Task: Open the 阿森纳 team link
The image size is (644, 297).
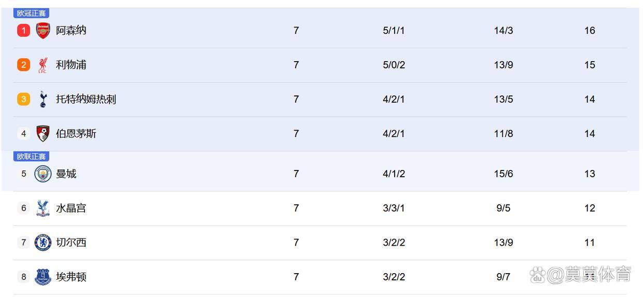Action: pyautogui.click(x=71, y=31)
